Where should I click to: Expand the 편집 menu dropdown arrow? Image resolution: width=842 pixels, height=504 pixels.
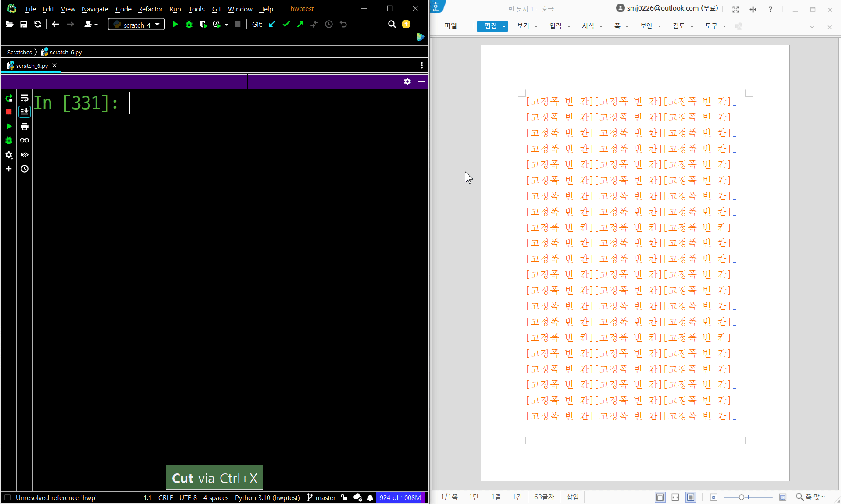[x=504, y=27]
